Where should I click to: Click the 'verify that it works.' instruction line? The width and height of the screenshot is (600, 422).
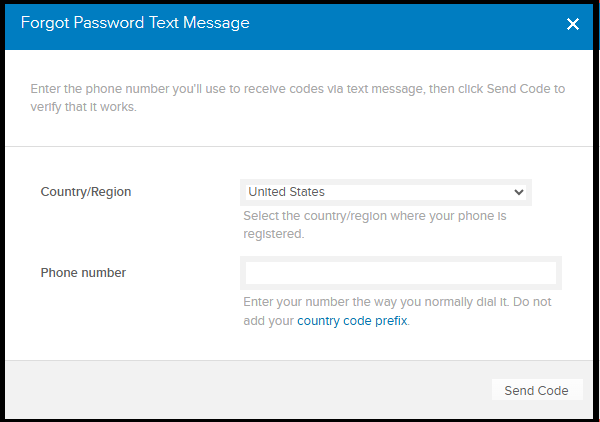[x=84, y=107]
